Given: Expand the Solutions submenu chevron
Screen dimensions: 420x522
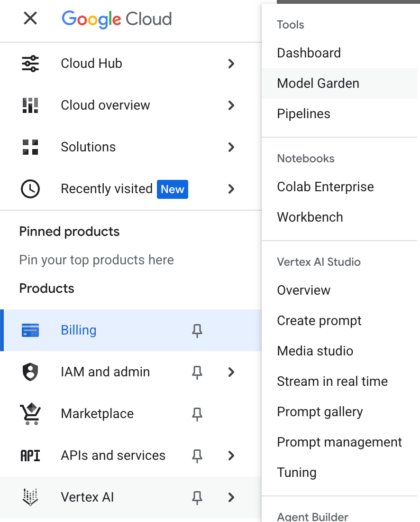Looking at the screenshot, I should [x=231, y=147].
